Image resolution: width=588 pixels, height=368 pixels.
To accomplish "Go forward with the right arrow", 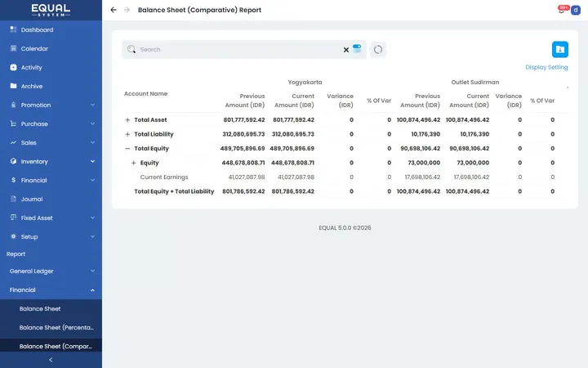I will [x=127, y=10].
